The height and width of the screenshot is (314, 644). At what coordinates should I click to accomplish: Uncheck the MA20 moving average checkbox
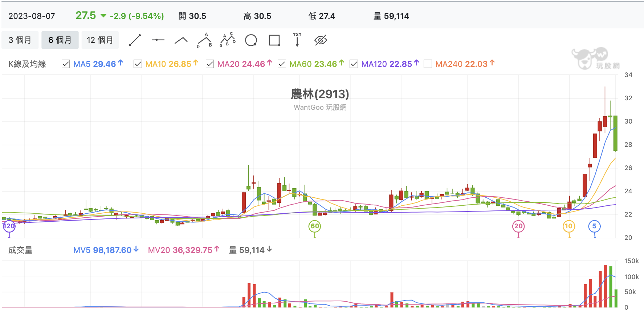click(209, 64)
